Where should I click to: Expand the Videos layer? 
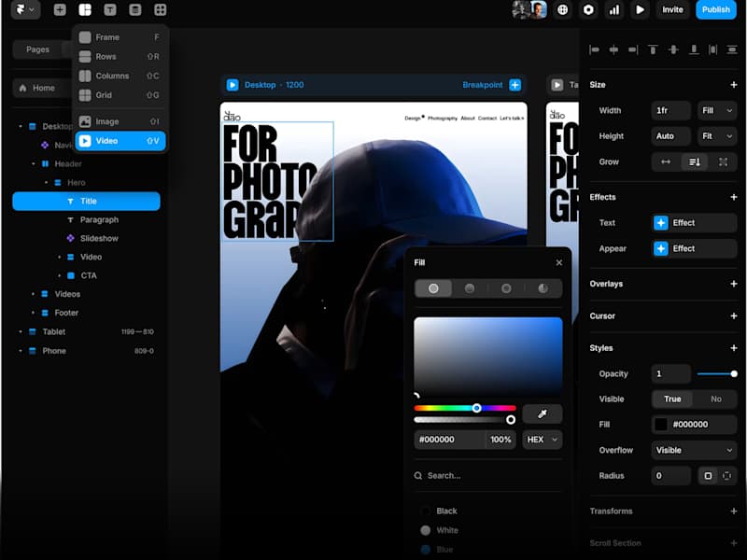tap(33, 294)
